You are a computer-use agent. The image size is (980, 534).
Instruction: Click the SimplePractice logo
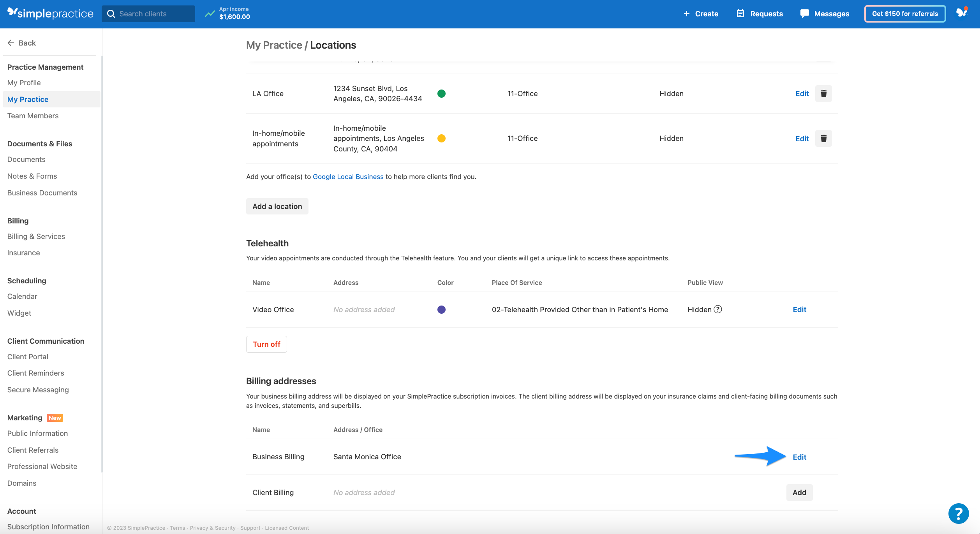[51, 14]
